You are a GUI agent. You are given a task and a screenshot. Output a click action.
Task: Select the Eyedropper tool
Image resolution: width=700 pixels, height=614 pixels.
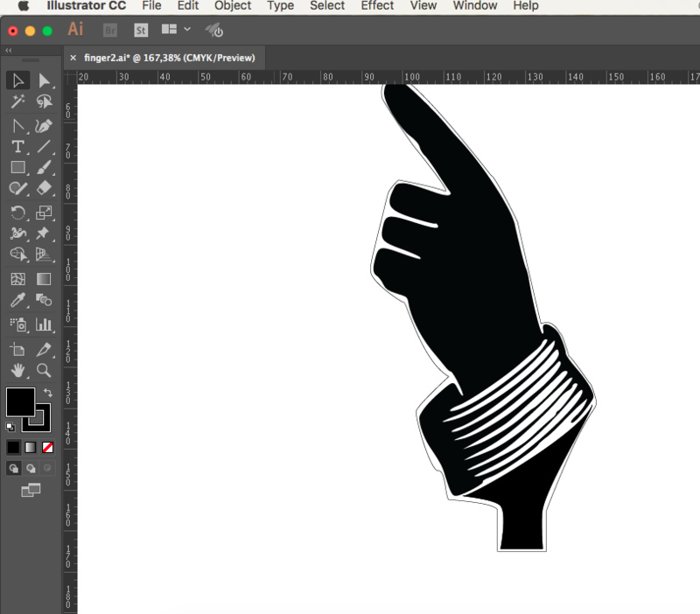click(17, 300)
